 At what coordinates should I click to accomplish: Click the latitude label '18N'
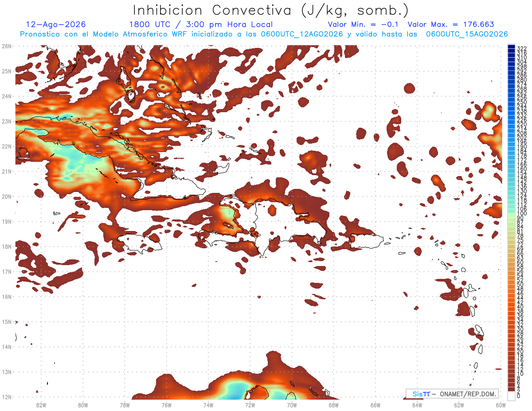pyautogui.click(x=7, y=247)
